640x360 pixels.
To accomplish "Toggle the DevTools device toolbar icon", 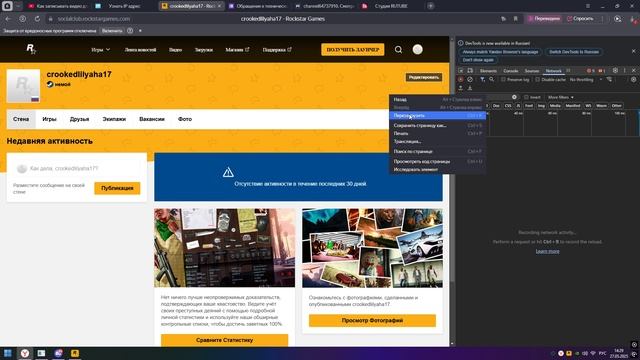I will coord(470,71).
